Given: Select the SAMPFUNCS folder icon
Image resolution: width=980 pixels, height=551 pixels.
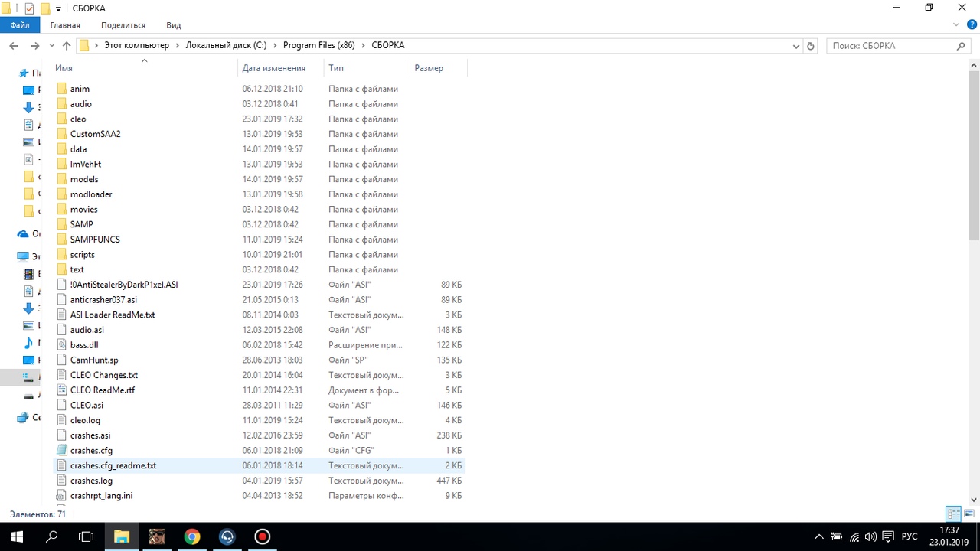Looking at the screenshot, I should tap(62, 240).
